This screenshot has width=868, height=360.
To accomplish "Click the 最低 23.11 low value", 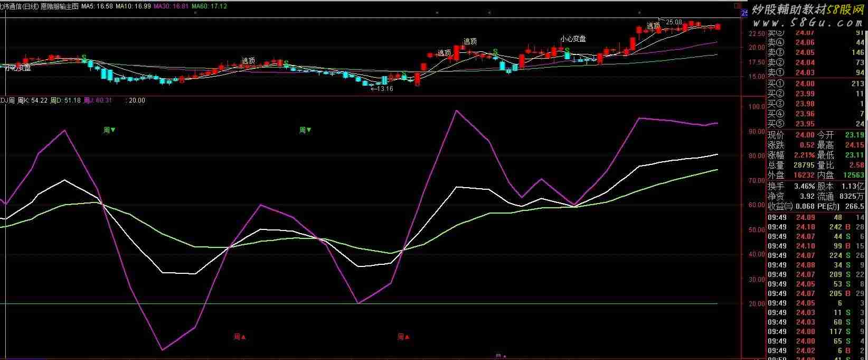I will pyautogui.click(x=854, y=155).
